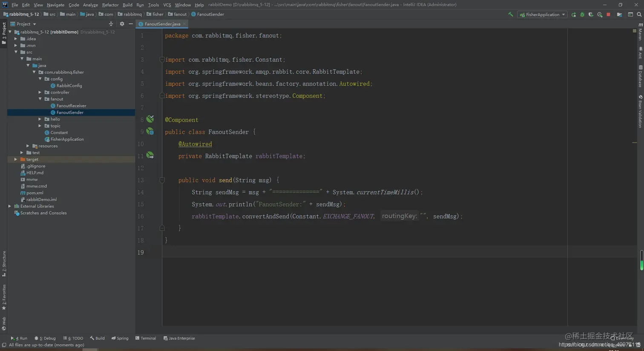This screenshot has width=644, height=351.
Task: Open the Ant side tool window
Action: 640,53
